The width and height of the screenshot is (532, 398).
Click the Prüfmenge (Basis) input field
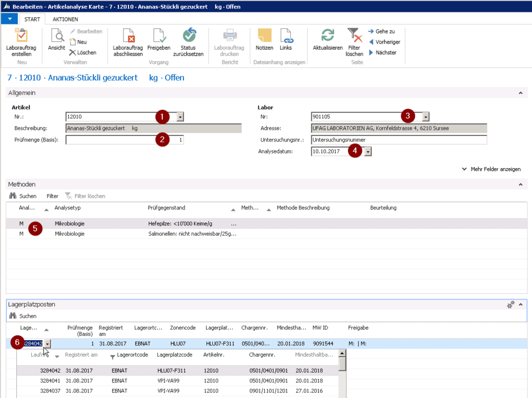125,140
